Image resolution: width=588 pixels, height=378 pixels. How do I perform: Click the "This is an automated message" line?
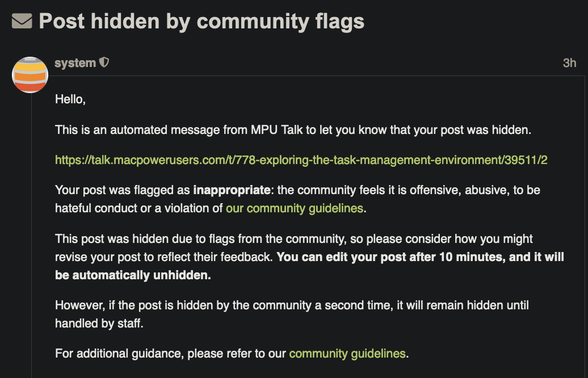pyautogui.click(x=293, y=130)
